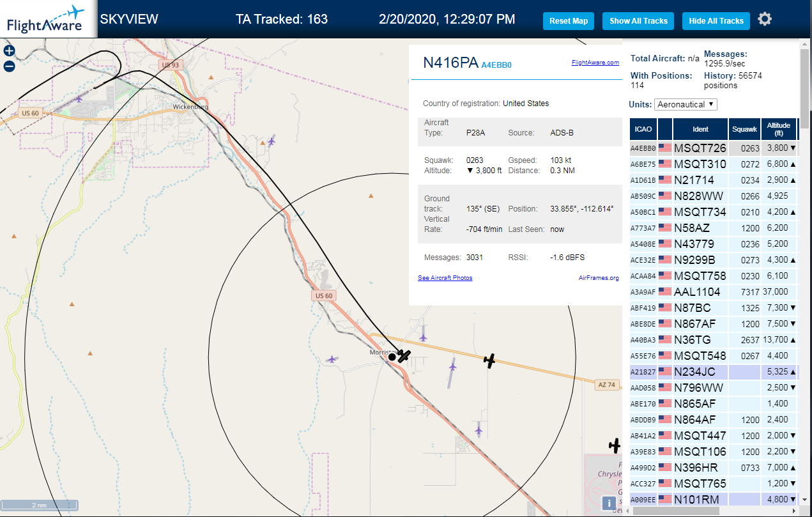Open the FlightAware.com link
Screen dimensions: 812x517
click(x=595, y=63)
